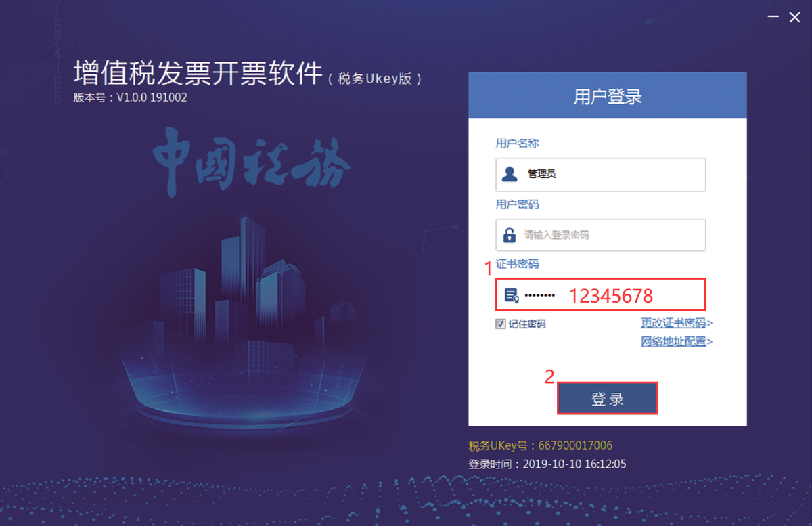The width and height of the screenshot is (812, 526).
Task: Click the padlock icon in password field
Action: (510, 236)
